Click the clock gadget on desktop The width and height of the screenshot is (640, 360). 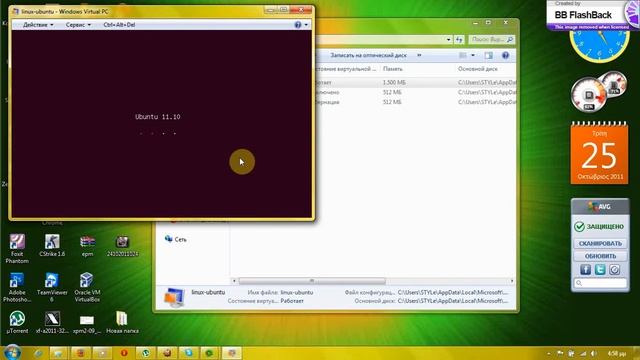point(599,43)
